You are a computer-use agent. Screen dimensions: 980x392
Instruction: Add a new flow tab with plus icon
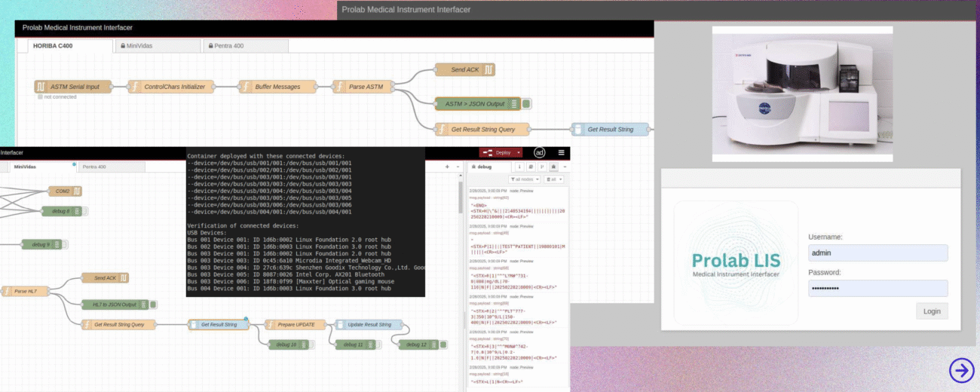(447, 167)
